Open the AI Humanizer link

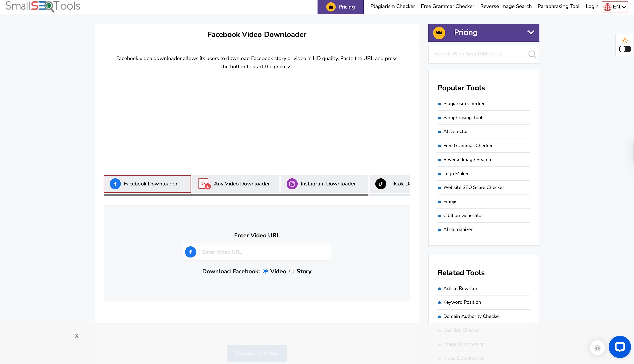pos(457,229)
